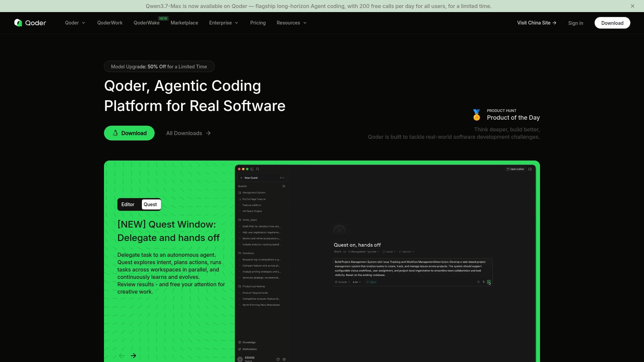The image size is (644, 362).
Task: Click the folder icon beside Qoder_Agent
Action: click(x=239, y=220)
